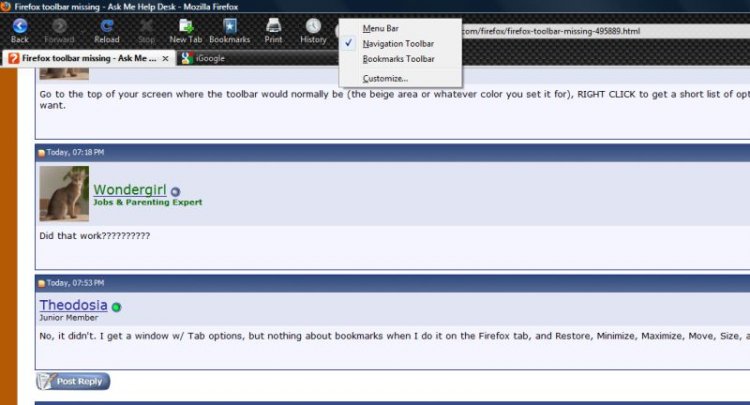This screenshot has width=750, height=405.
Task: Enable Bookmarks Toolbar in the context menu
Action: pyautogui.click(x=398, y=59)
